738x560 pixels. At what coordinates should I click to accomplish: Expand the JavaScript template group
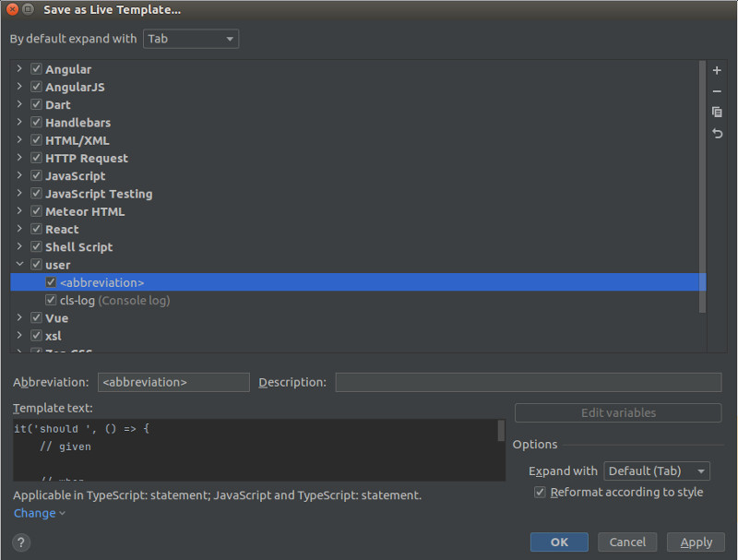coord(19,175)
